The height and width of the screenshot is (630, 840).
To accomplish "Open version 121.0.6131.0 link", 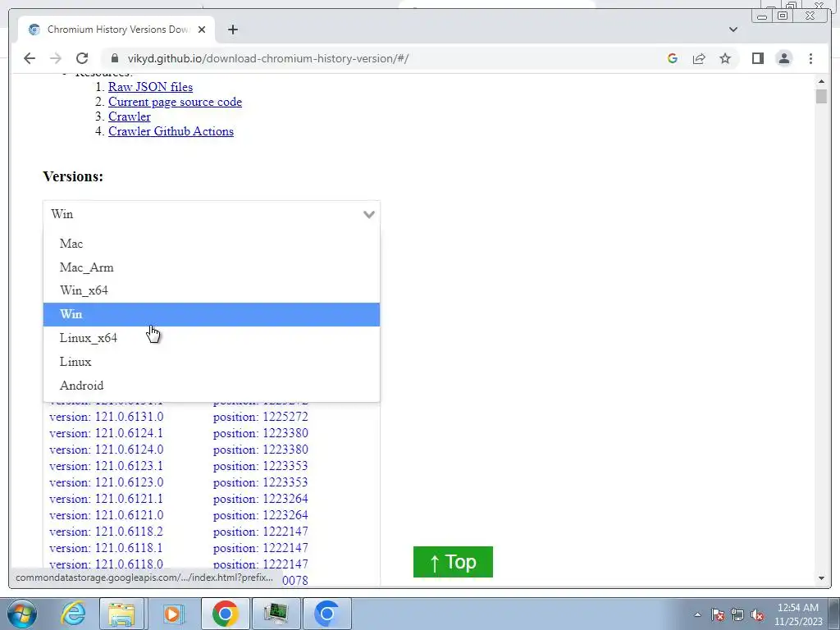I will [106, 417].
